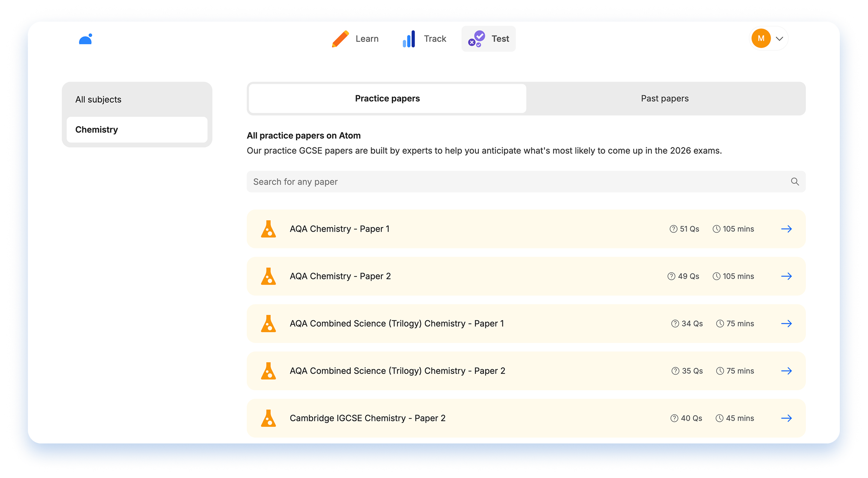Click arrow for Cambridge IGCSE Paper 2
This screenshot has height=478, width=868.
[x=786, y=418]
